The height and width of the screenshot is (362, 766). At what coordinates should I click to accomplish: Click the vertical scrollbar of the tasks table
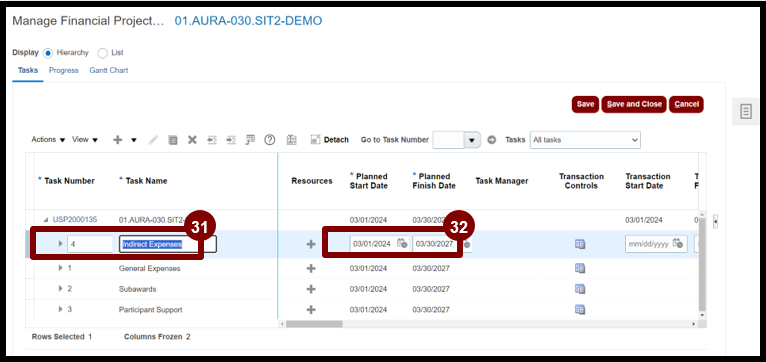pos(702,264)
